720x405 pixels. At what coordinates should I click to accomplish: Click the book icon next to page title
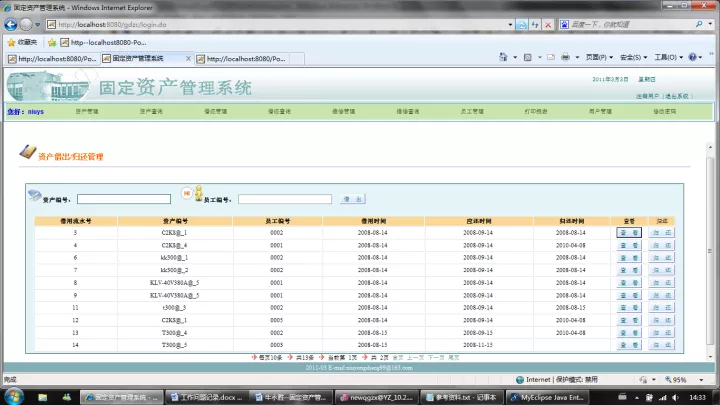pyautogui.click(x=28, y=152)
